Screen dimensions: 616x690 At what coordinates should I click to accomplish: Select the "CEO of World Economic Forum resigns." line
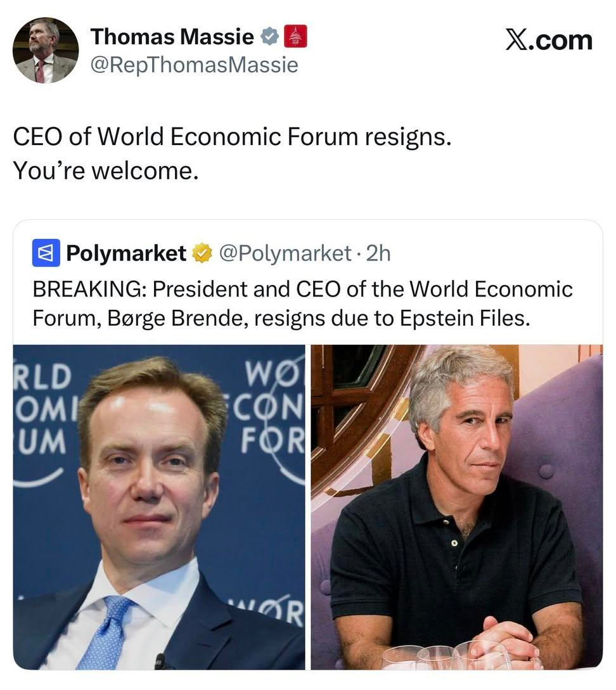(x=232, y=138)
